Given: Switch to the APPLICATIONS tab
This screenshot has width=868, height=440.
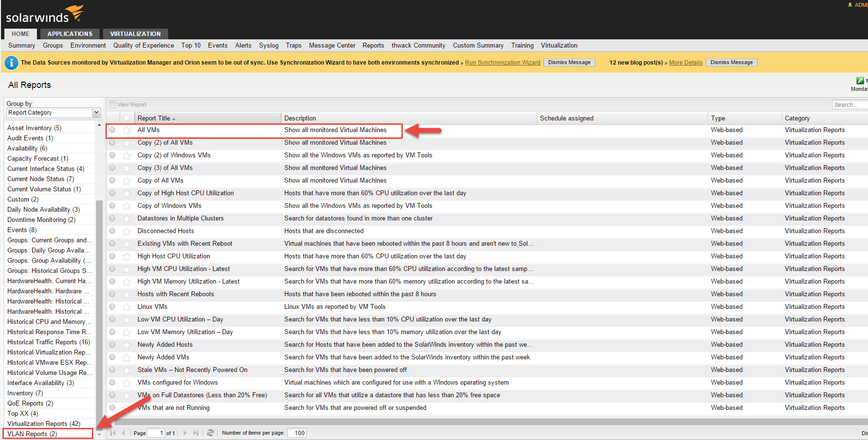Looking at the screenshot, I should (x=70, y=34).
